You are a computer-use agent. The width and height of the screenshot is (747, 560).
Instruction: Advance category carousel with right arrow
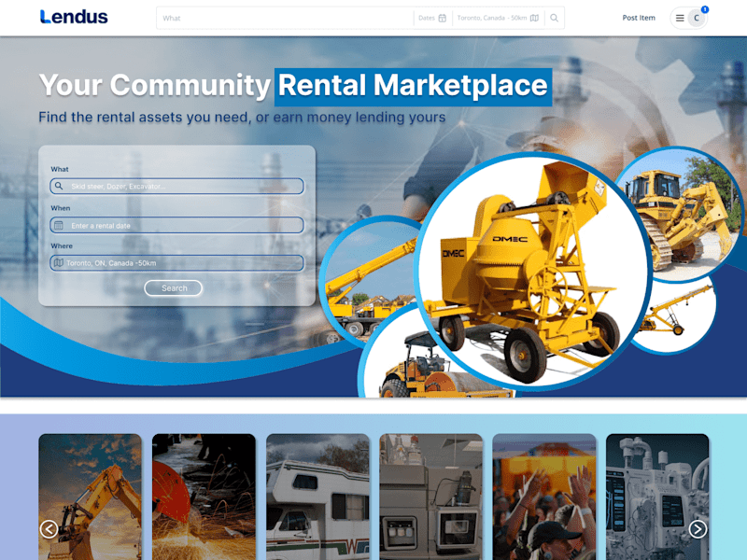(698, 529)
